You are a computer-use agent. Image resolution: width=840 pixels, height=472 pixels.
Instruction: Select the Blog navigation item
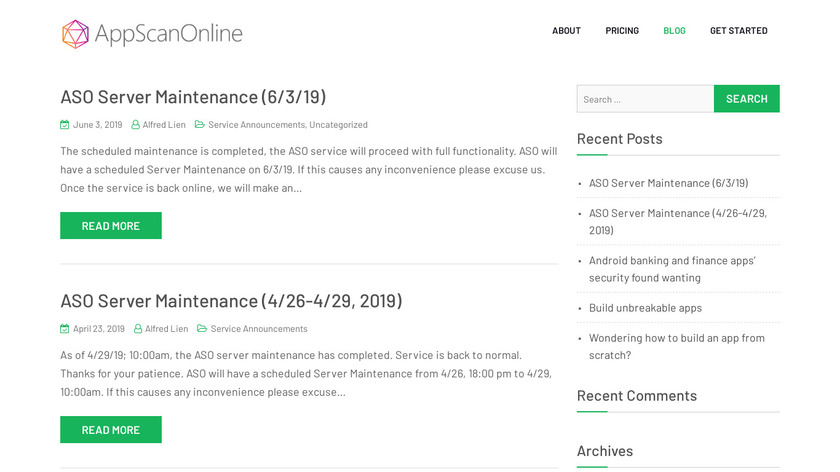(x=674, y=31)
